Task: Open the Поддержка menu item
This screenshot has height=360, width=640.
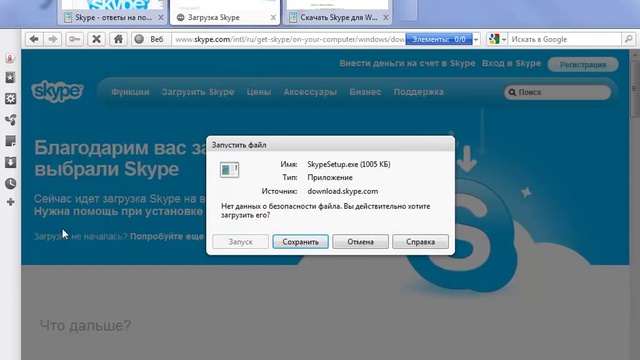Action: point(418,92)
